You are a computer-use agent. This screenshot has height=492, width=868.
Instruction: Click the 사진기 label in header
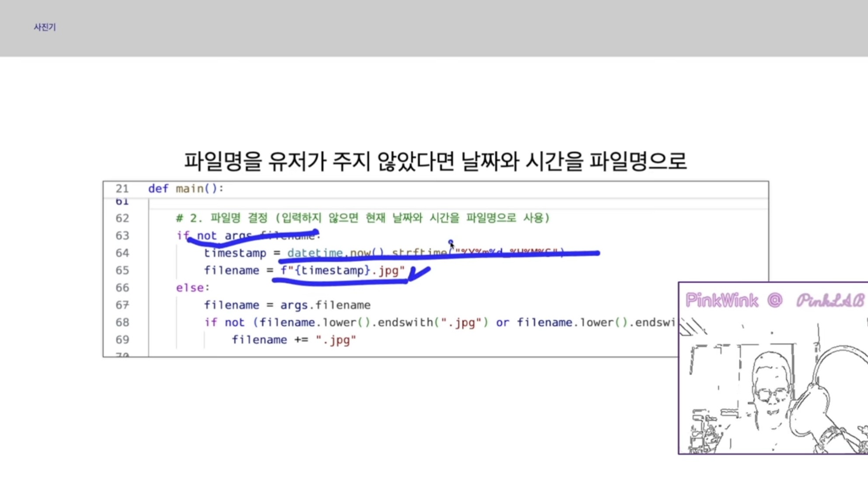pos(45,27)
